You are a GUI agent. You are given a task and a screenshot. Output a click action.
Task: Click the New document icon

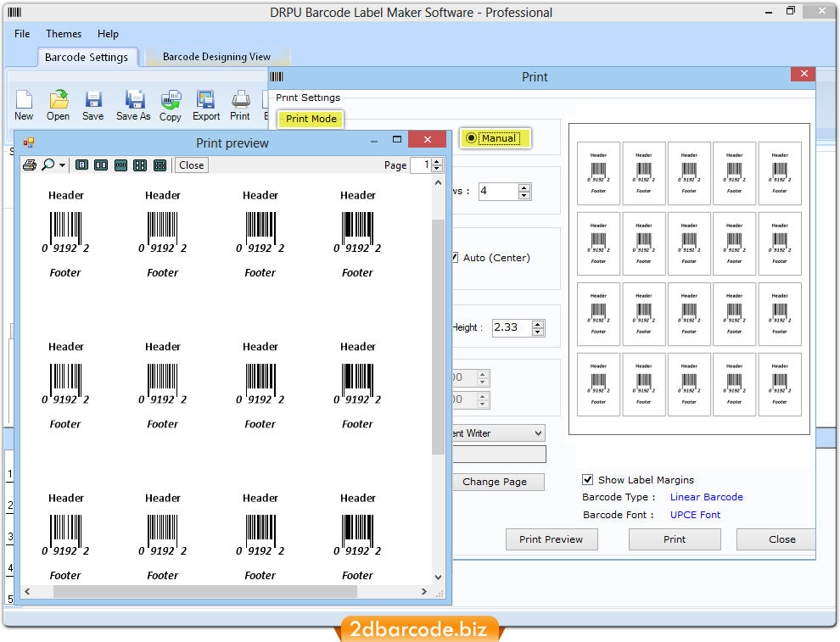click(x=24, y=99)
